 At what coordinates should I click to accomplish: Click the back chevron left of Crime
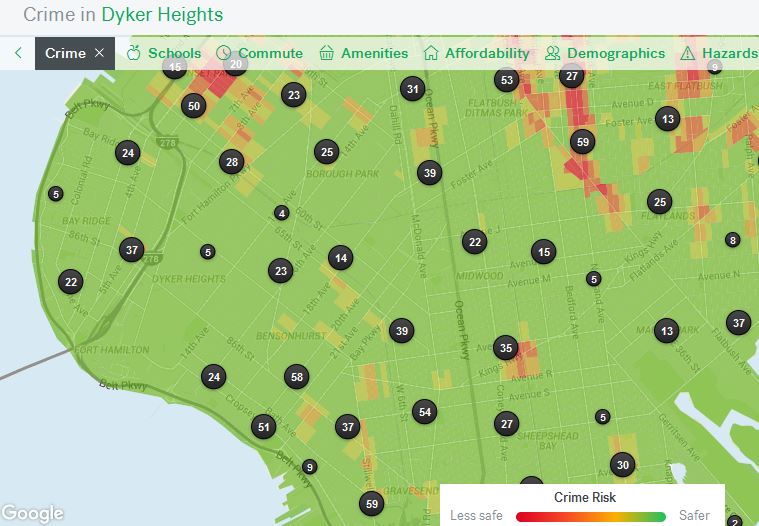(18, 53)
